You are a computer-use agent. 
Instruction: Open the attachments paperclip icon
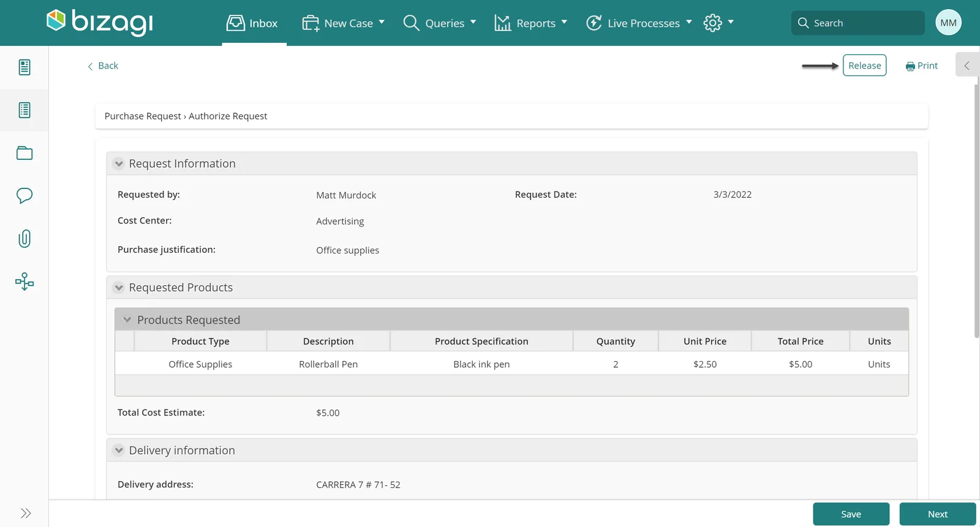[24, 239]
